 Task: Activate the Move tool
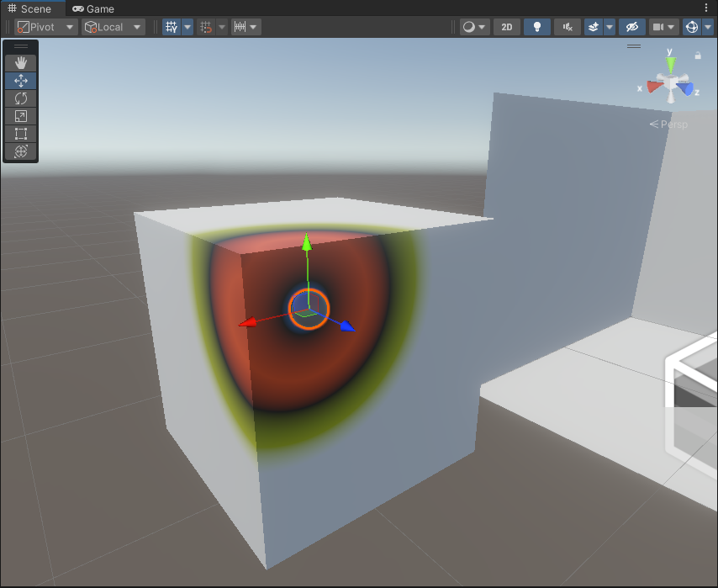tap(21, 81)
